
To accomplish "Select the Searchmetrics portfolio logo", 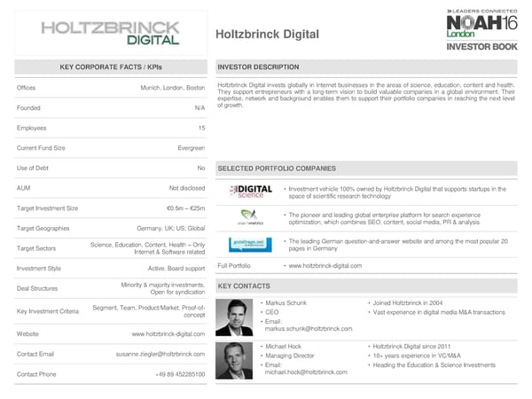I will tap(250, 218).
